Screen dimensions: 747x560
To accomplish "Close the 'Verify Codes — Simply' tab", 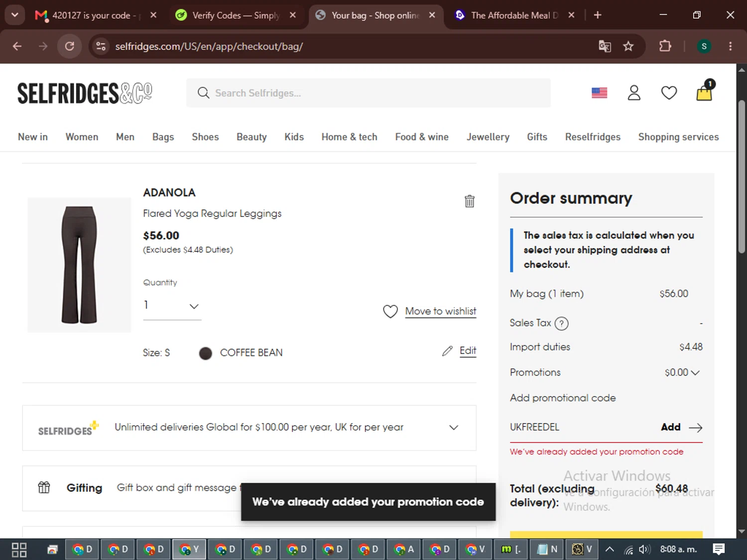I will coord(293,15).
